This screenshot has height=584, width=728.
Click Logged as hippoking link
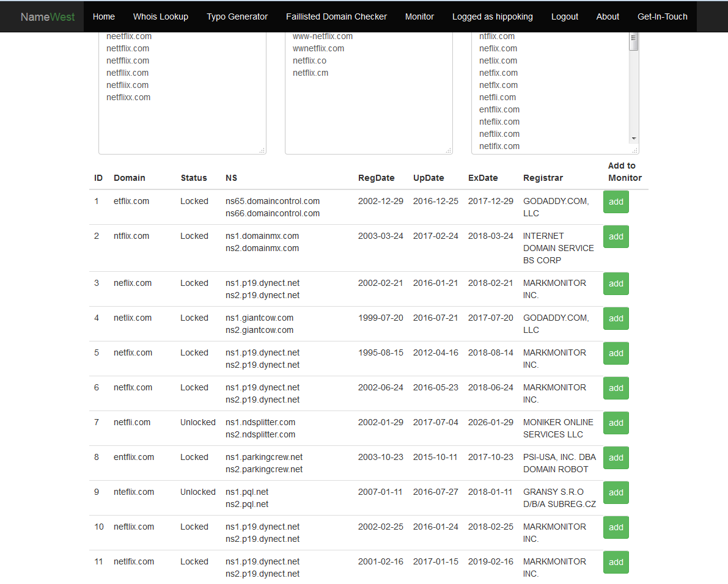pos(493,16)
